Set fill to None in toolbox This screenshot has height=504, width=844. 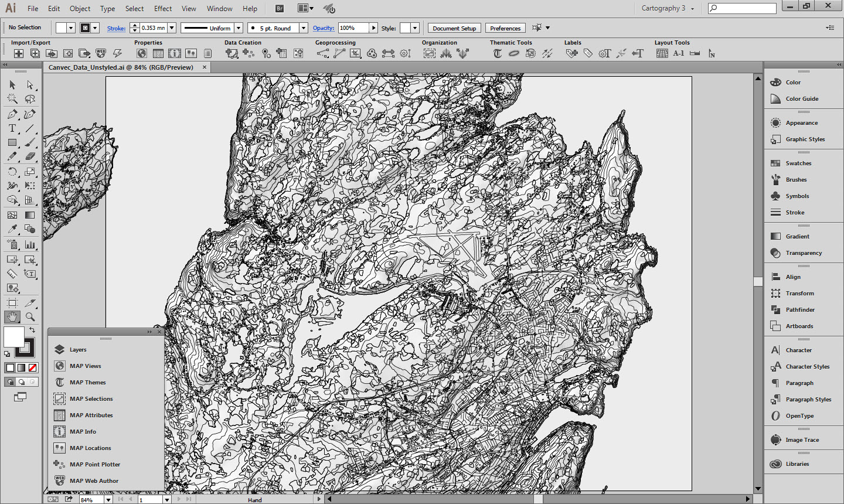(x=33, y=367)
